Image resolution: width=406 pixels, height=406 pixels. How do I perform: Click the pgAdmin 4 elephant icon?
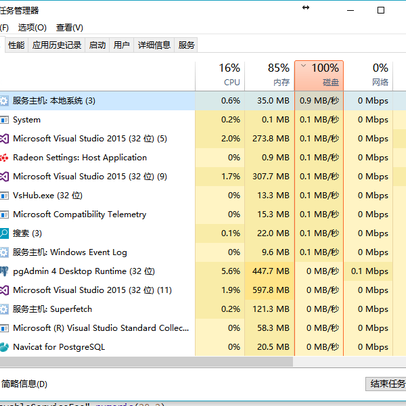click(4, 271)
